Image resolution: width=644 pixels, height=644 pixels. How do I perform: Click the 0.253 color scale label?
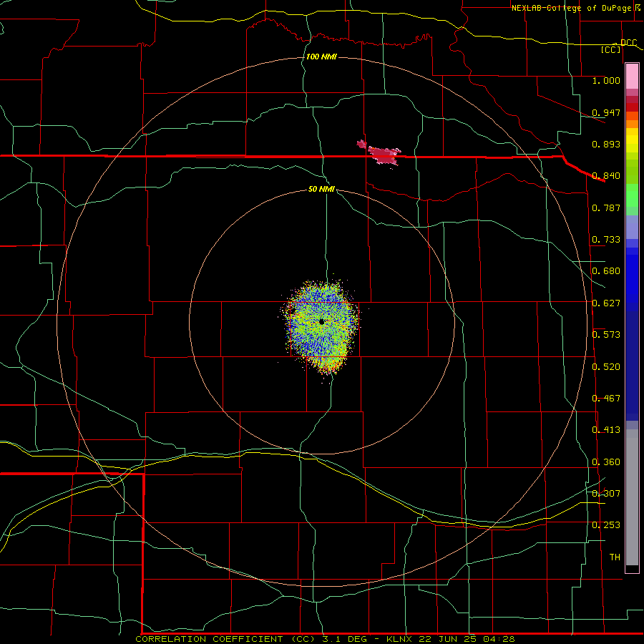[x=606, y=525]
